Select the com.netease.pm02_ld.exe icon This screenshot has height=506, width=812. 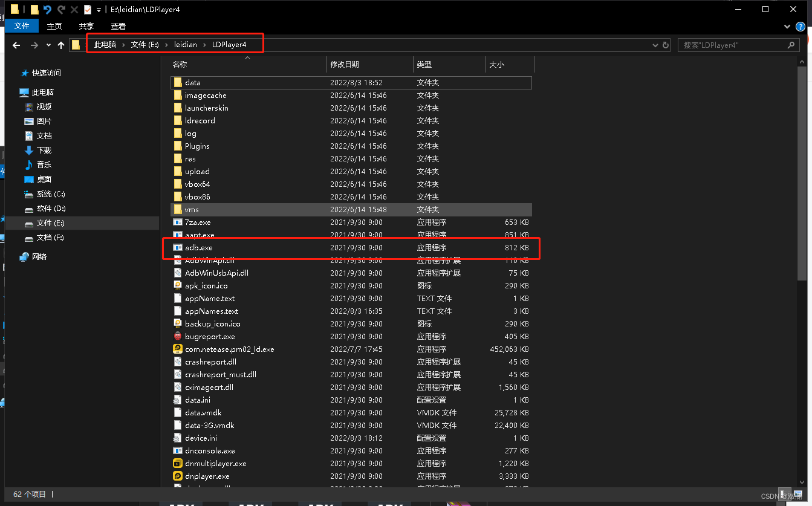click(178, 349)
